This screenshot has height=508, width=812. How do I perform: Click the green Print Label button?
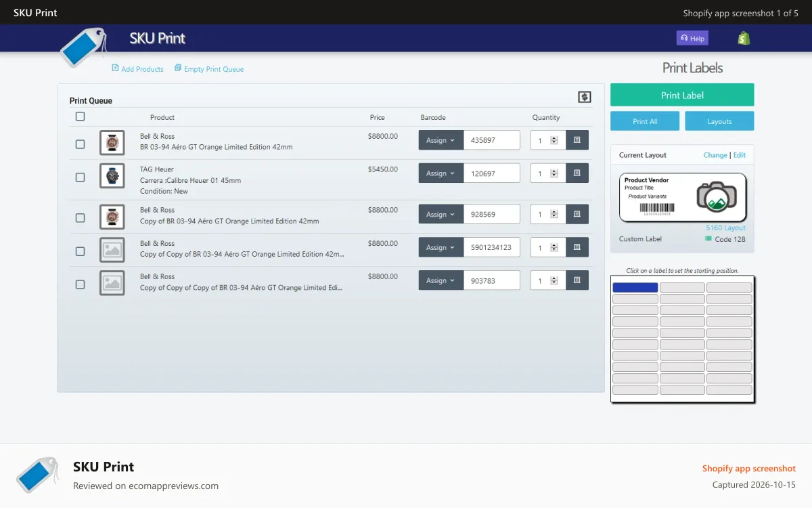click(682, 95)
